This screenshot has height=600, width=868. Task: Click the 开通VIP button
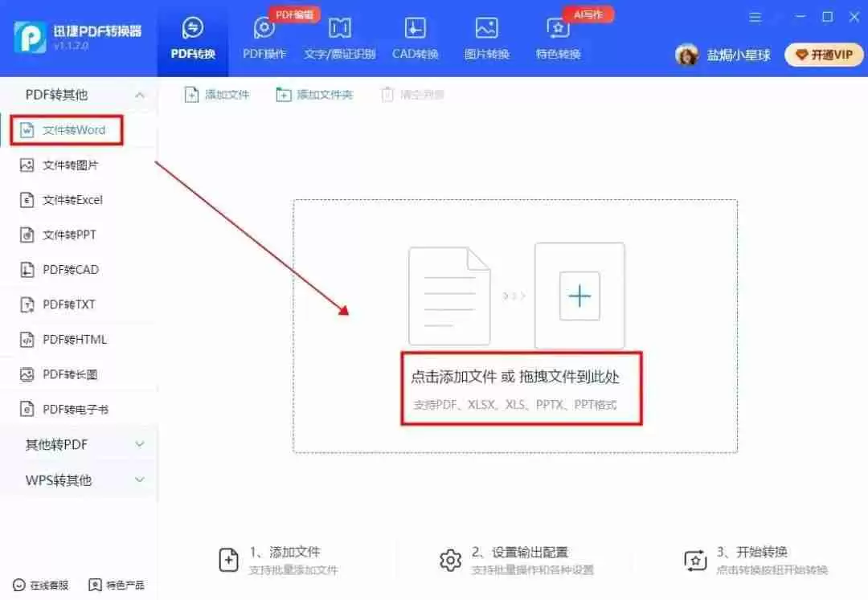pyautogui.click(x=823, y=55)
